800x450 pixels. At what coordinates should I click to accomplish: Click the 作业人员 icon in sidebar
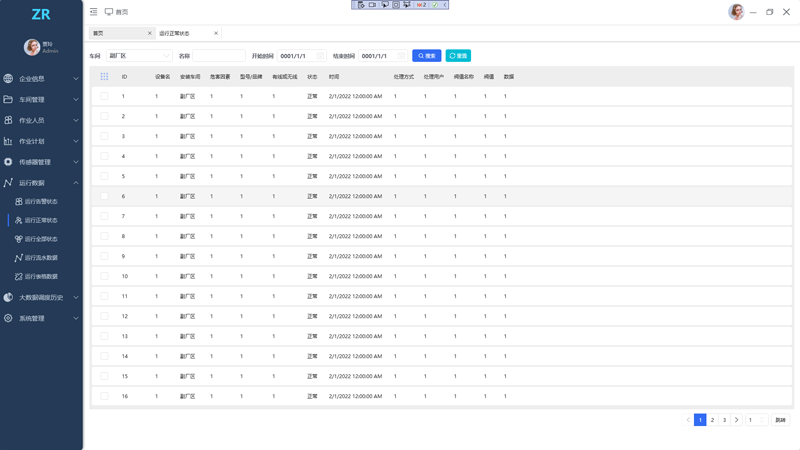(8, 120)
